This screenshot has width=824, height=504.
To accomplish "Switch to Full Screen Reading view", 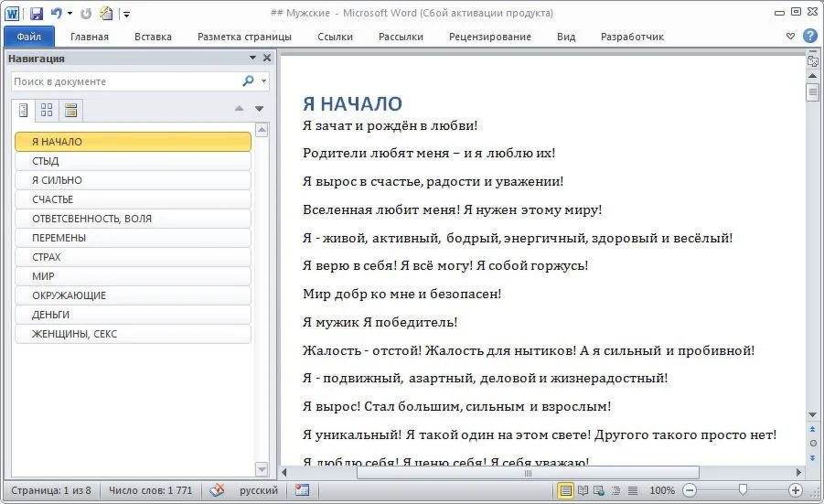I will coord(583,490).
